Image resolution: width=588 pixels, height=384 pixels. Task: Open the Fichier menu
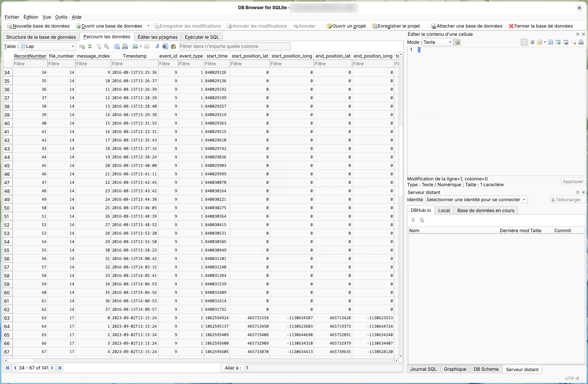coord(12,17)
